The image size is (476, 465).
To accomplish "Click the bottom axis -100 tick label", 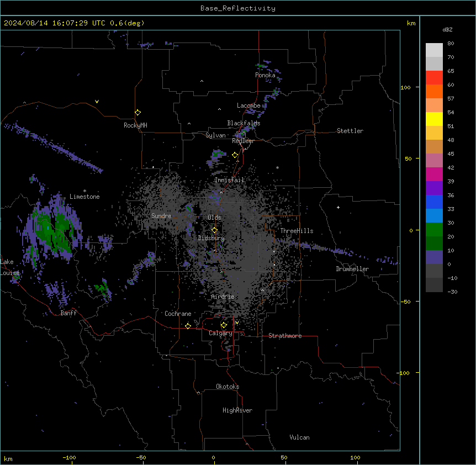I will [69, 457].
